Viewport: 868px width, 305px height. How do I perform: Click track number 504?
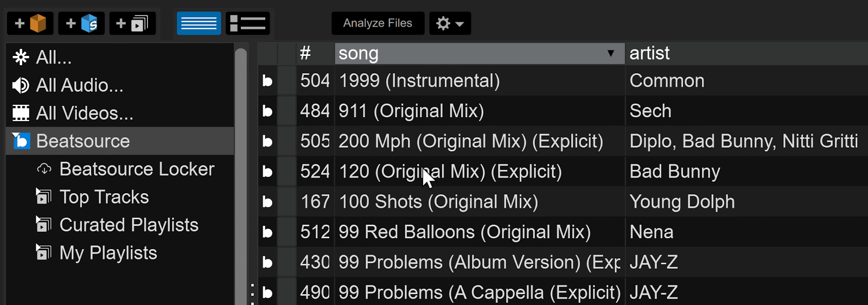[x=315, y=81]
